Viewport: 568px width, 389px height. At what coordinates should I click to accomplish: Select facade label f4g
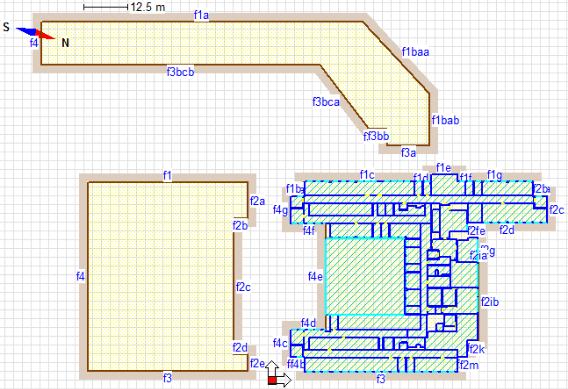(280, 209)
